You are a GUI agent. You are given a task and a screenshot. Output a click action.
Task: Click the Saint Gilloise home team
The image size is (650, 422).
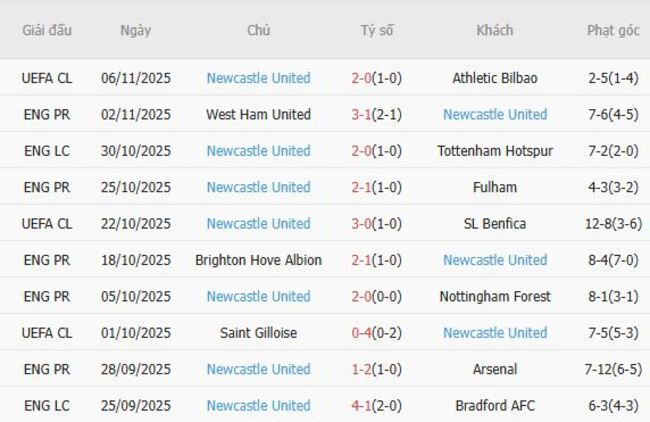coord(258,333)
